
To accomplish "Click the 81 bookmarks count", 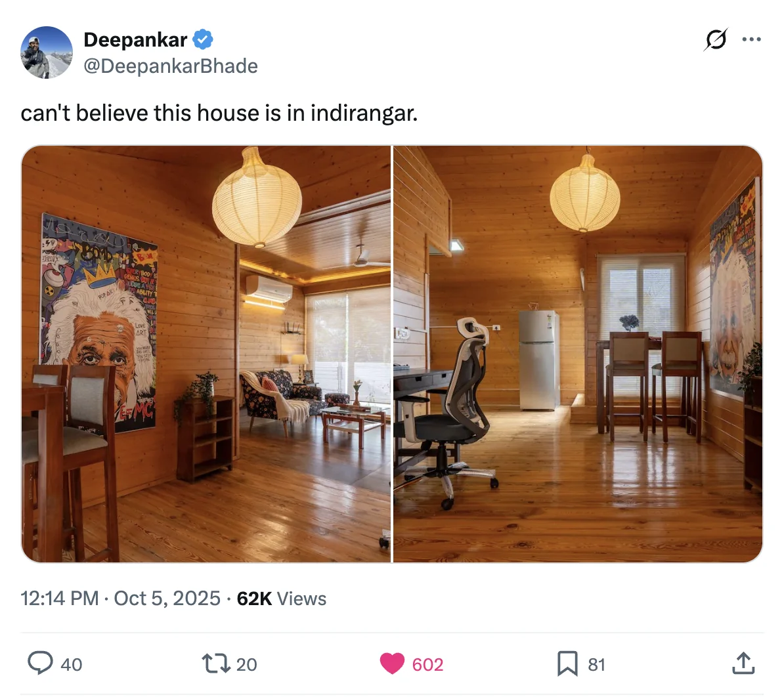I will [x=596, y=665].
